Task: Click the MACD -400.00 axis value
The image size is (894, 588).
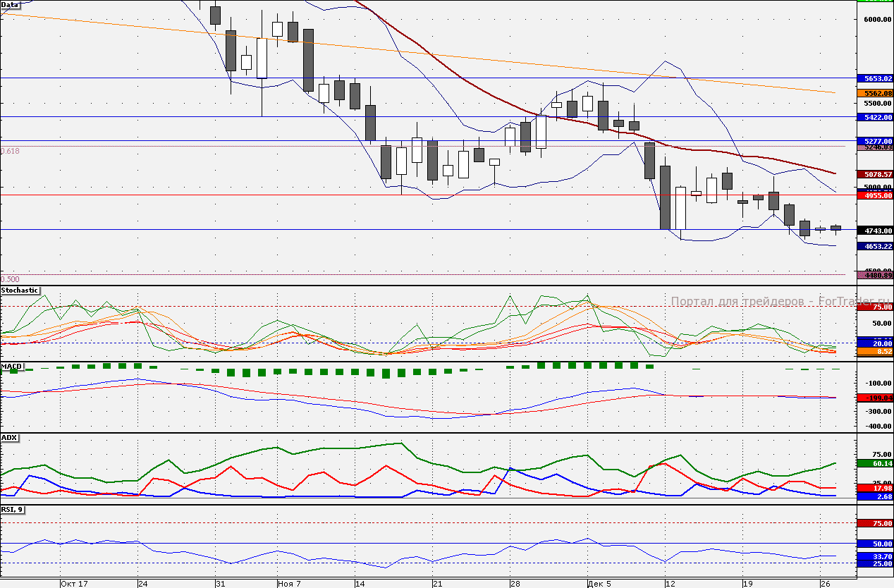Action: pyautogui.click(x=880, y=426)
